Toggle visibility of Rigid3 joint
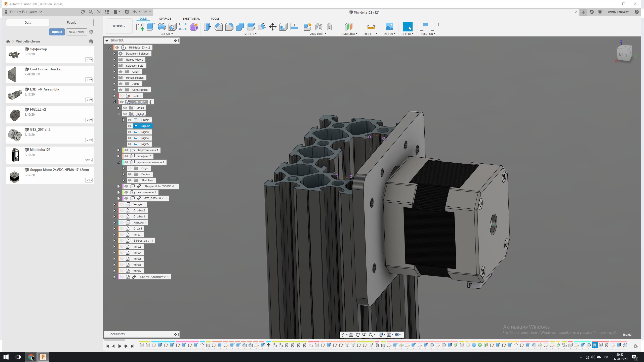Image resolution: width=644 pixels, height=362 pixels. [130, 132]
